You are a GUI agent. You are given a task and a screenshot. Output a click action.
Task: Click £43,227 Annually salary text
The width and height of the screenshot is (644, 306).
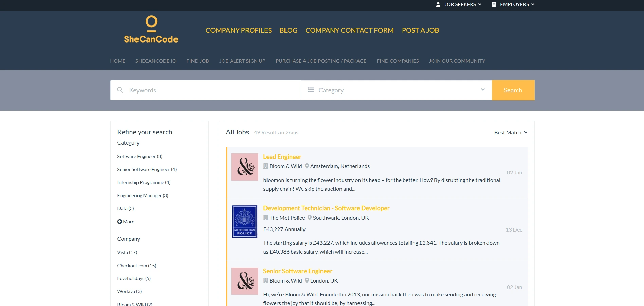(x=284, y=229)
